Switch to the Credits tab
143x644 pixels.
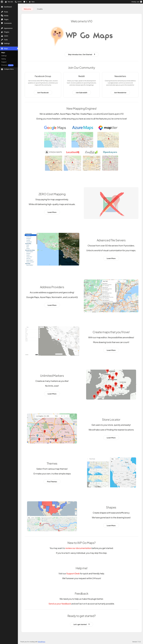(x=40, y=9)
